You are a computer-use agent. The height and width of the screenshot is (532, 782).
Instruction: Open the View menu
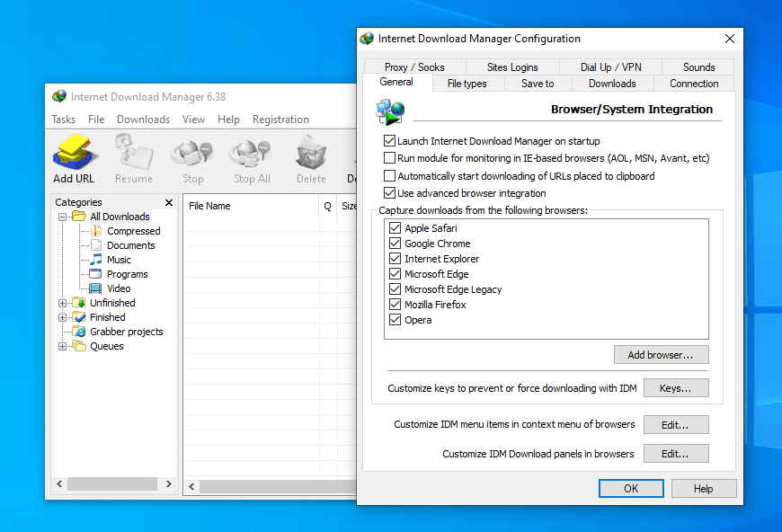pyautogui.click(x=193, y=120)
